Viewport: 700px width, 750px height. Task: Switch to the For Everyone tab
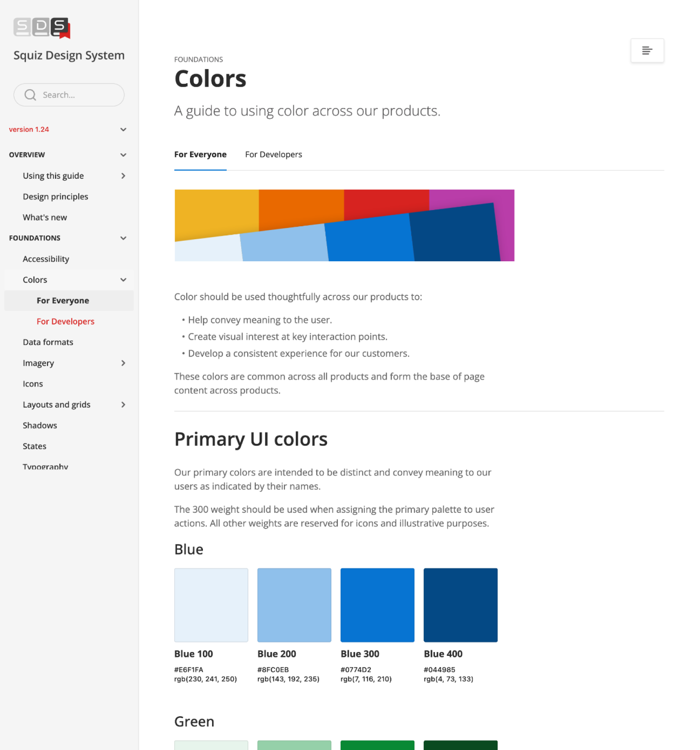(200, 155)
